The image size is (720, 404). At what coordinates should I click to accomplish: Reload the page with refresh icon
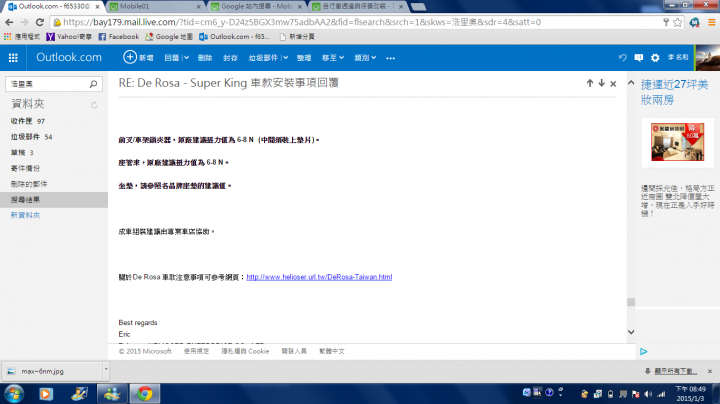point(40,22)
